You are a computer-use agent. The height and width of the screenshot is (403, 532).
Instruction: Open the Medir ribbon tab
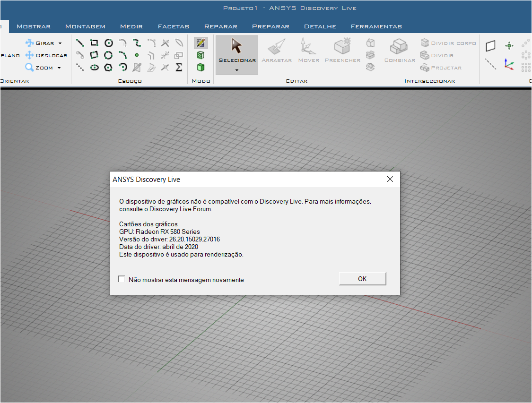pyautogui.click(x=131, y=26)
